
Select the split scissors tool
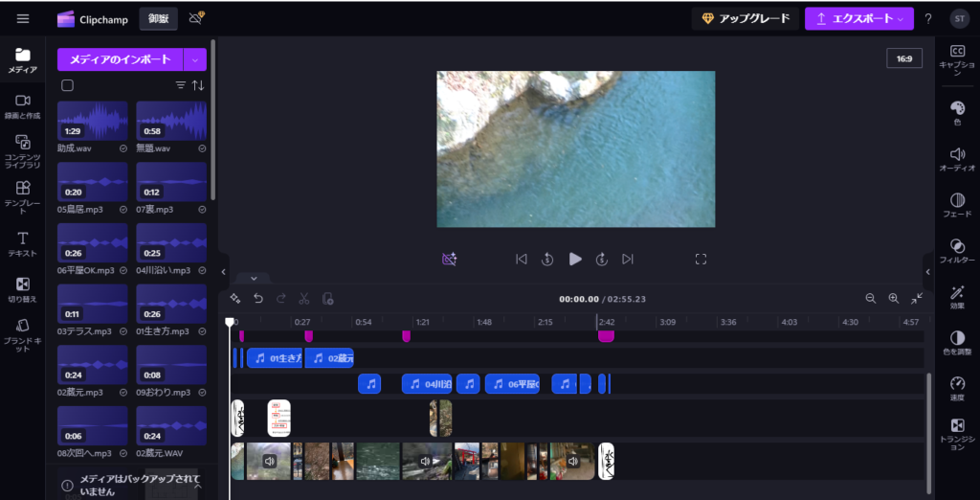pos(304,299)
